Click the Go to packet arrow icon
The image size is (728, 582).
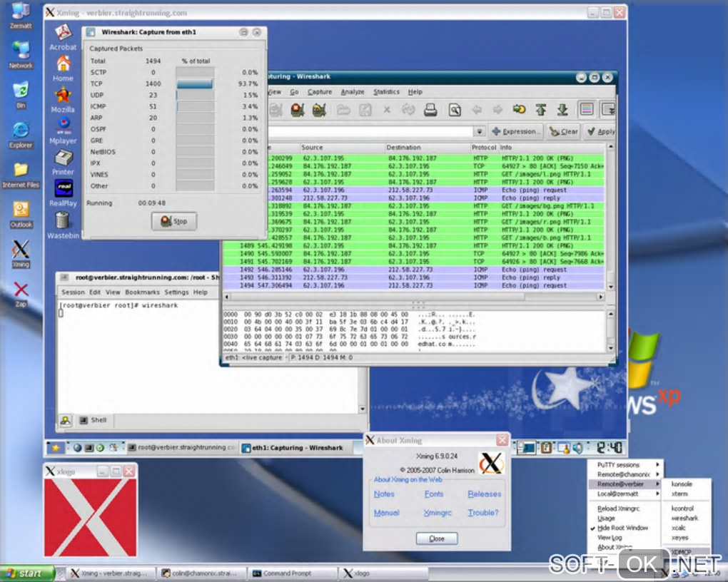pyautogui.click(x=519, y=110)
